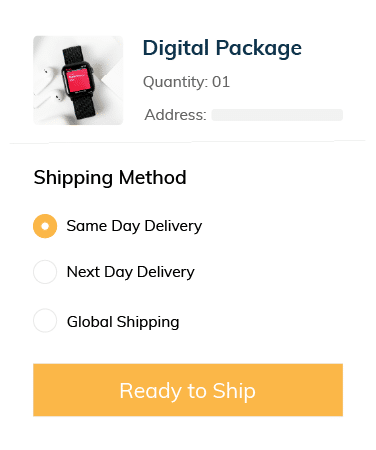The height and width of the screenshot is (450, 376).
Task: Click the Quantity: 01 text
Action: click(186, 82)
